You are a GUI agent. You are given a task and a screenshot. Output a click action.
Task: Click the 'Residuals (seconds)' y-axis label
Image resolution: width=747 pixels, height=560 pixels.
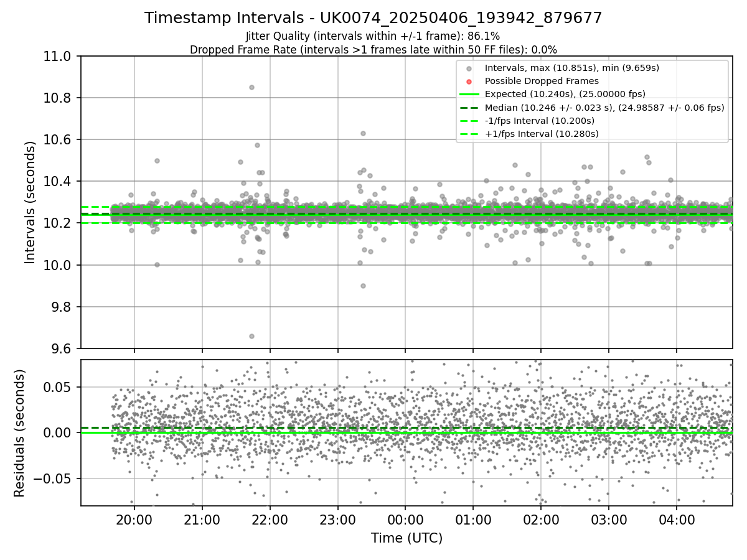19,433
